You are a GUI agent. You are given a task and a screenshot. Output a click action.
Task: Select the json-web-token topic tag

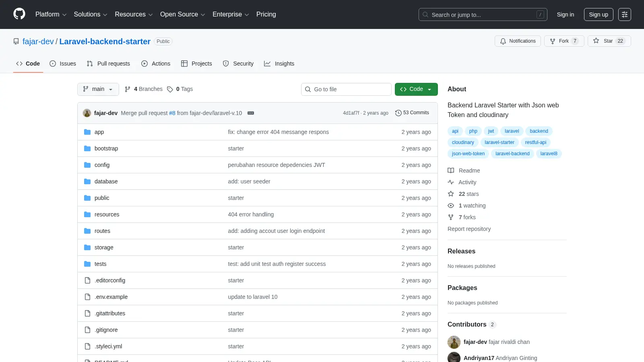[x=469, y=154]
